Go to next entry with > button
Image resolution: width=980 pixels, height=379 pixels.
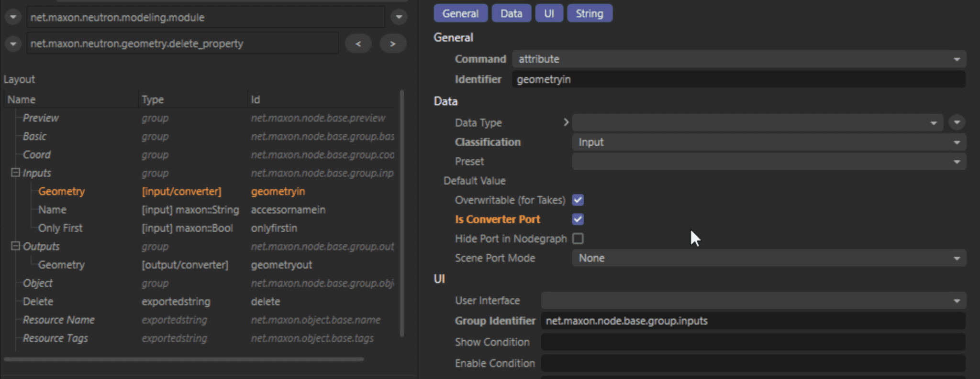pos(393,43)
